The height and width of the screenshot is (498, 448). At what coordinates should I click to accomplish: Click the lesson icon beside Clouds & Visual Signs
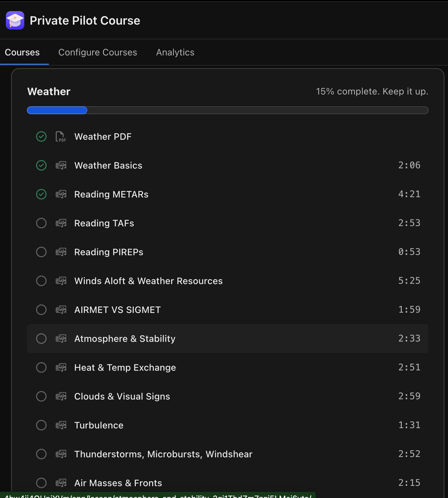[61, 396]
